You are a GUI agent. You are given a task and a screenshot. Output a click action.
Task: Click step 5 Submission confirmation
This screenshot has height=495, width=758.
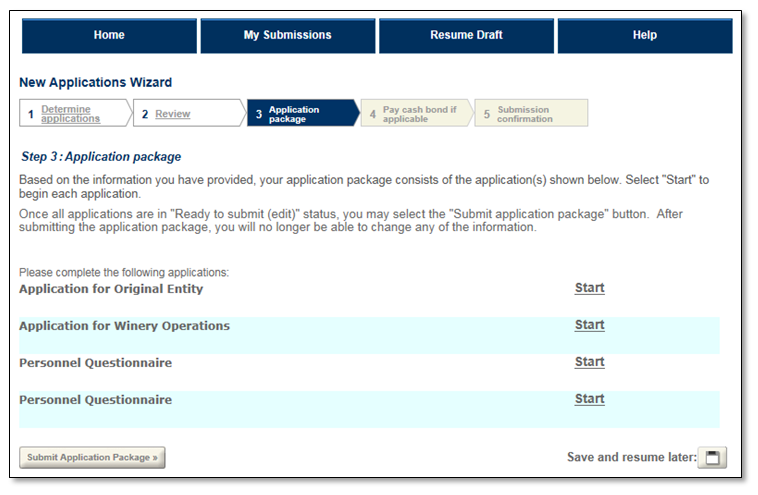tap(525, 114)
